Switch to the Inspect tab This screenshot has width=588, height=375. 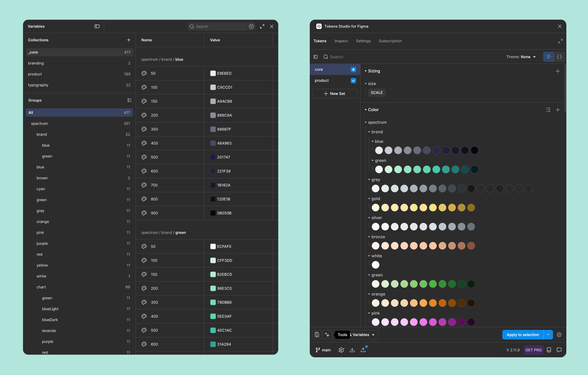(x=341, y=41)
